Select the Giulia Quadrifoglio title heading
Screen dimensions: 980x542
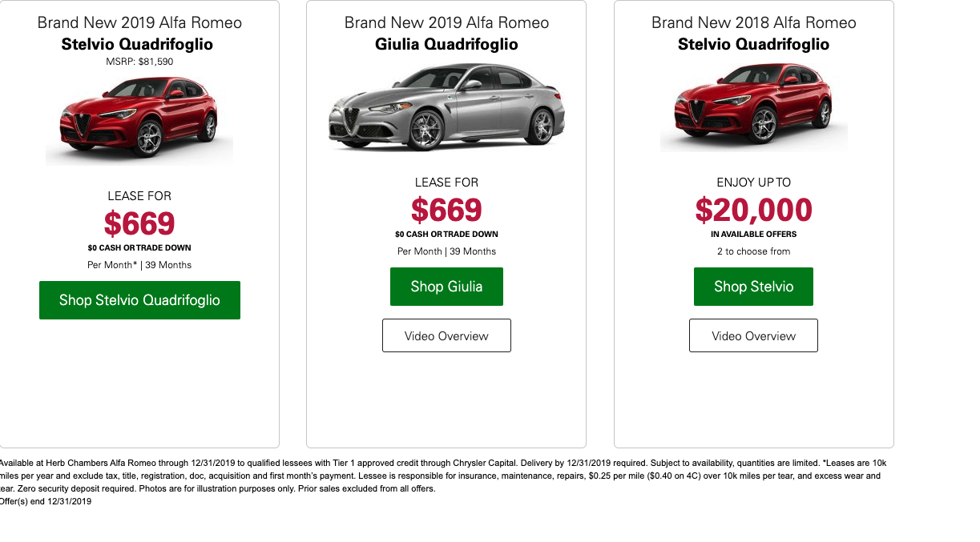point(446,44)
